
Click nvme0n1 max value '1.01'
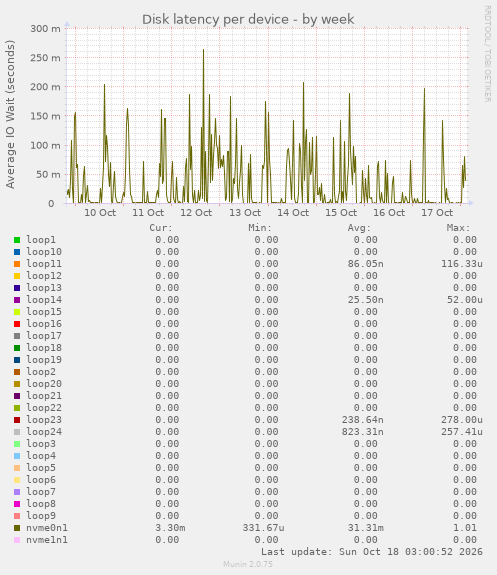click(465, 528)
